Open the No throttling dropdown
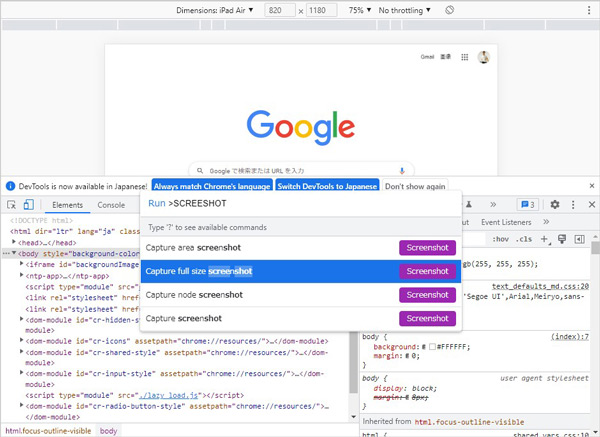 click(x=404, y=10)
